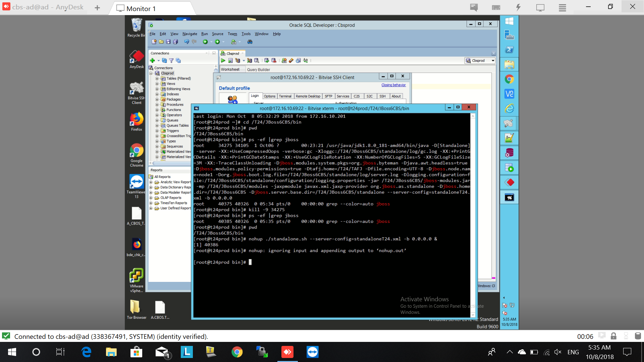Click the Clear eraser icon in worksheet toolbar
This screenshot has height=362, width=644.
click(x=291, y=61)
